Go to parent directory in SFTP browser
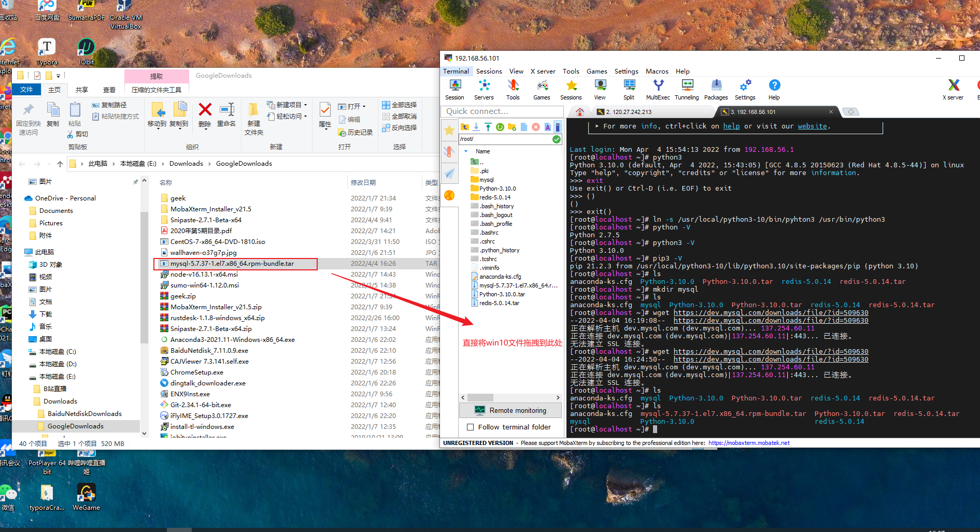 coord(465,127)
